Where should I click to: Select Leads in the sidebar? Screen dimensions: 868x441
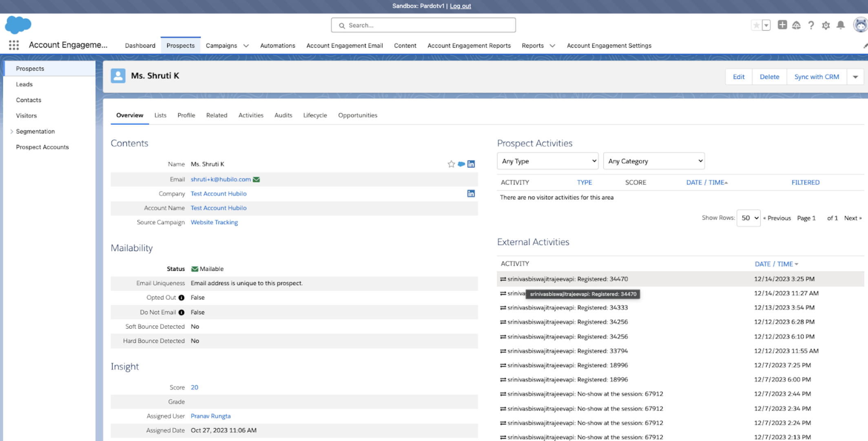(x=24, y=84)
